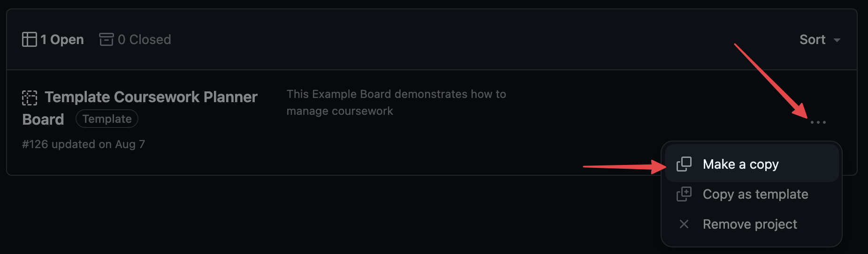The height and width of the screenshot is (254, 868).
Task: Click the word Board in project title
Action: pos(43,120)
